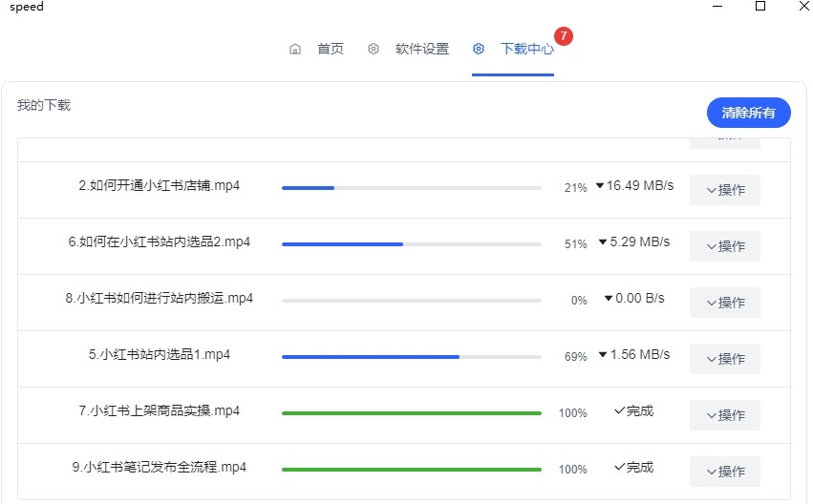Click the gear icon beside 软件设置
813x504 pixels.
tap(374, 49)
